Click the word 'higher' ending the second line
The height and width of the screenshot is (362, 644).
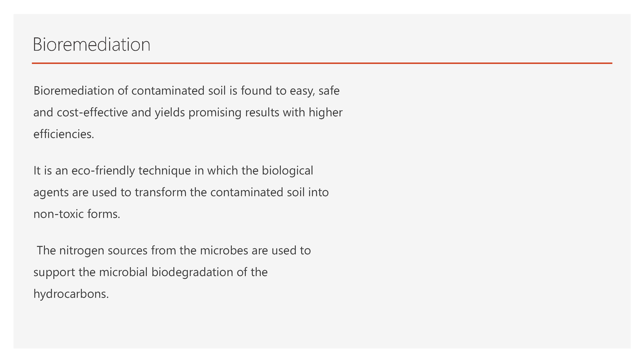point(326,113)
